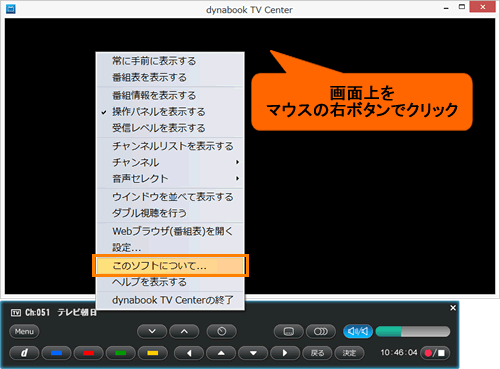The width and height of the screenshot is (500, 369).
Task: Mute audio with the speaker button
Action: pos(358,331)
